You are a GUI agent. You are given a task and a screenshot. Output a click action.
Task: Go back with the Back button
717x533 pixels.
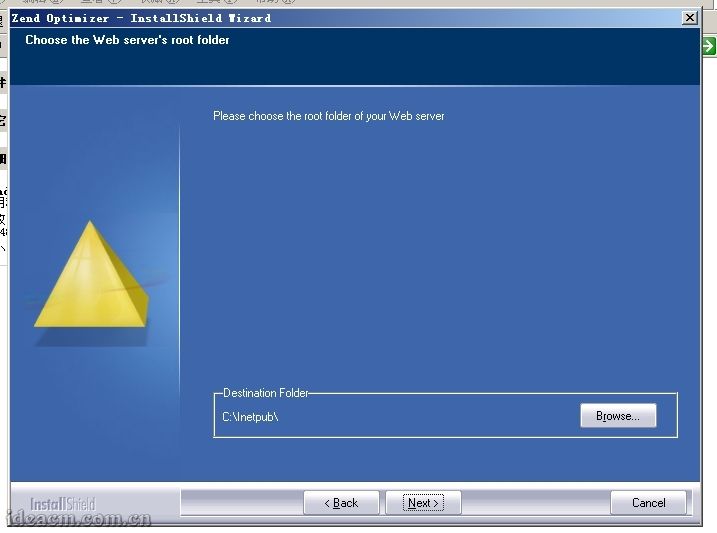[341, 503]
